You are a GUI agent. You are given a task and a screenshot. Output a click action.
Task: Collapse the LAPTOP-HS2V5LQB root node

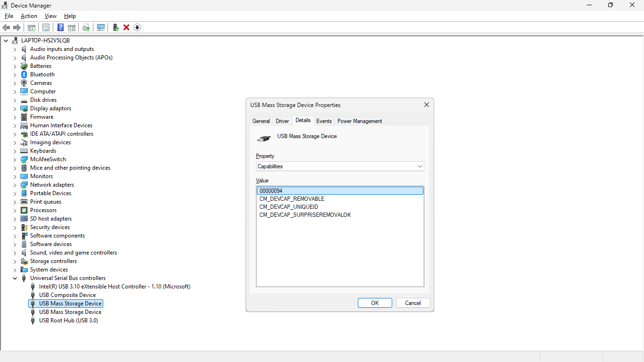point(6,41)
